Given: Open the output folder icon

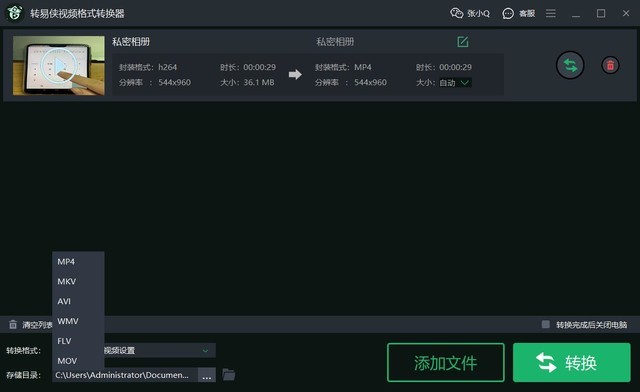Looking at the screenshot, I should pos(229,374).
